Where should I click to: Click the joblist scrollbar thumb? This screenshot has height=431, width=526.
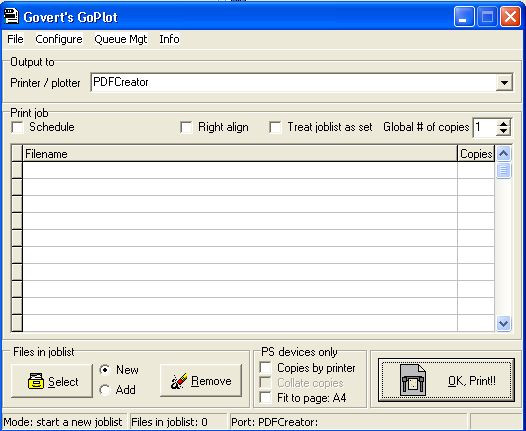(x=504, y=170)
